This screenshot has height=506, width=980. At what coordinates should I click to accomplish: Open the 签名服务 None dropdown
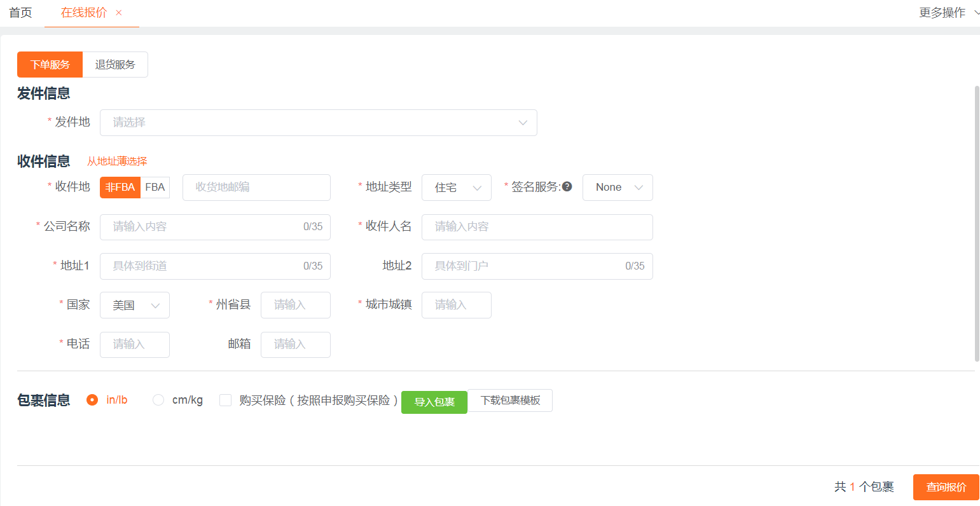click(617, 188)
